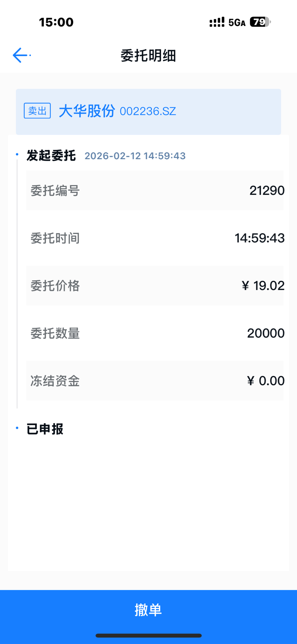Tap the 冻结资金 value ¥ 0.00

[x=266, y=381]
